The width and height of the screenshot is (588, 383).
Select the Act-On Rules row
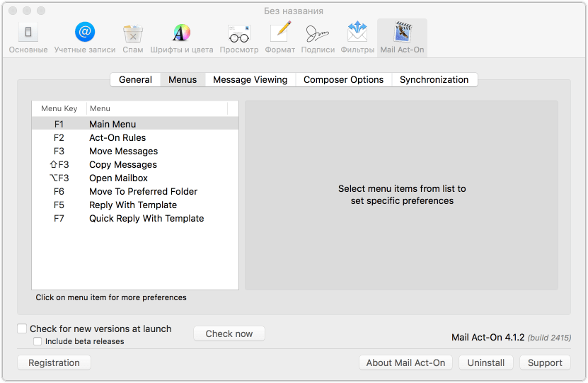tap(135, 137)
